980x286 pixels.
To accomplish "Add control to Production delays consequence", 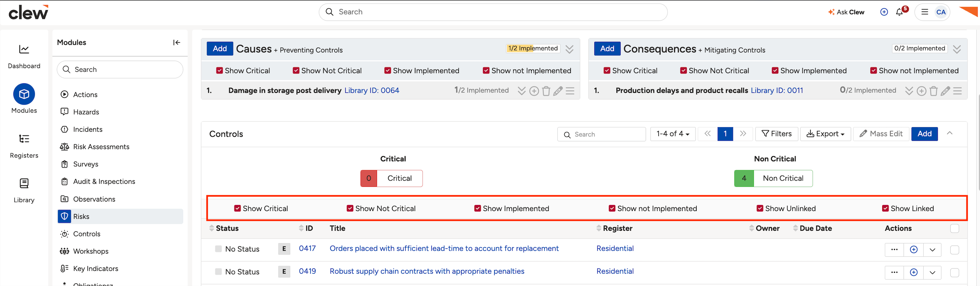I will coord(921,91).
